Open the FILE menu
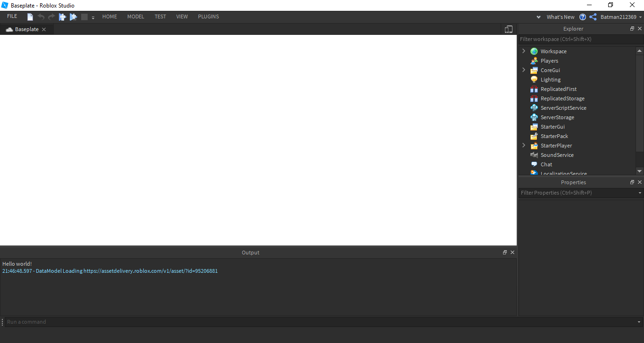Image resolution: width=644 pixels, height=343 pixels. pos(12,16)
